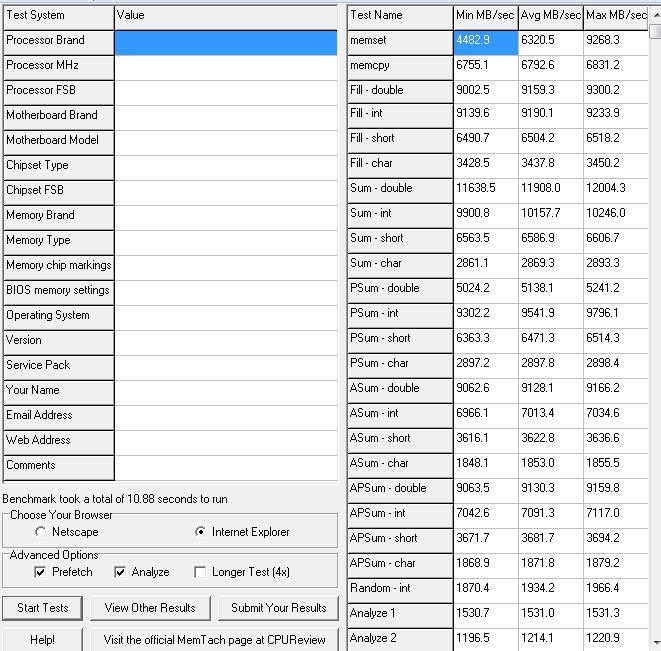
Task: Select the PSum - double row header
Action: click(400, 291)
